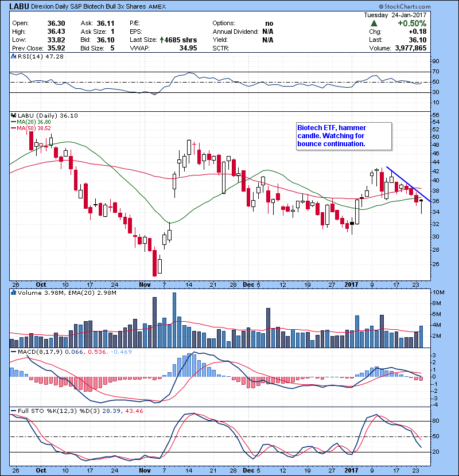Screen dimensions: 459x476
Task: Click the volume bars icon beside Volume label
Action: 13,292
